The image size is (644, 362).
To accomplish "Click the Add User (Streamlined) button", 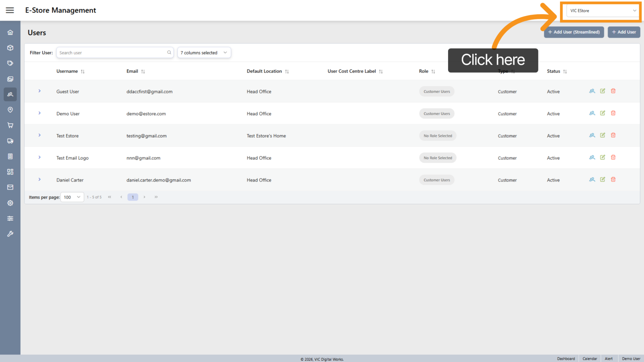I will 574,32.
